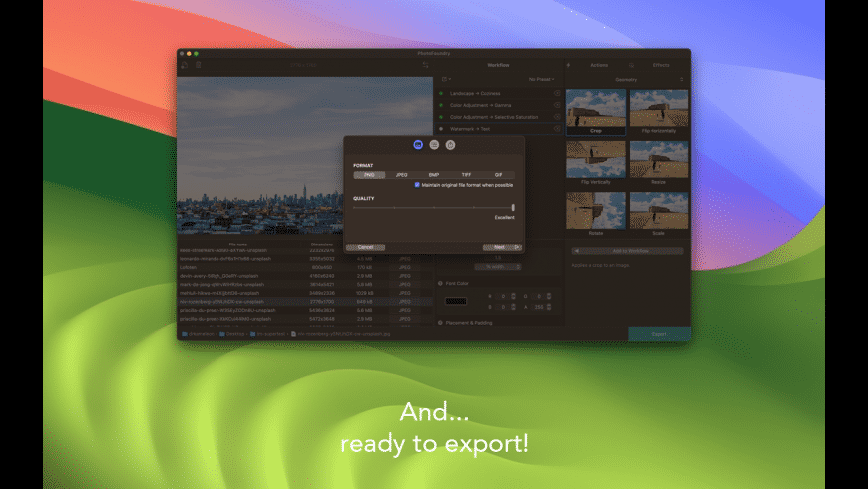Remove the Landscape Coziness workflow step

click(557, 93)
